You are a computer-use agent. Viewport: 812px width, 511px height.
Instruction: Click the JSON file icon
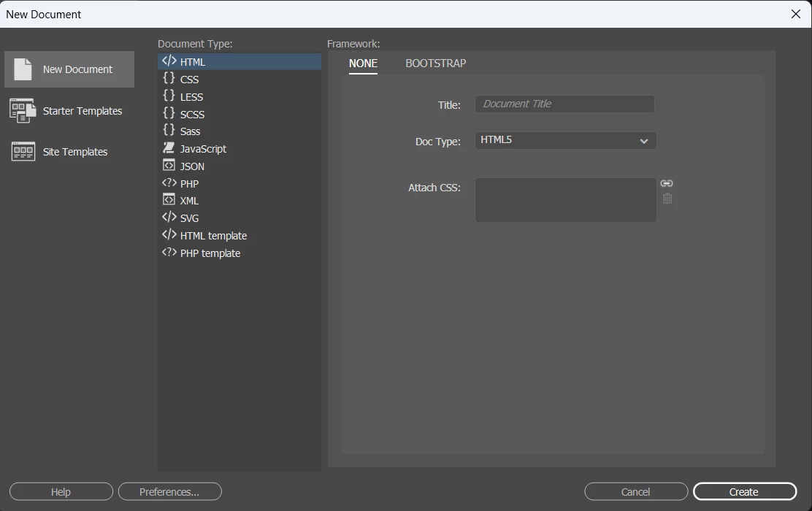(169, 165)
